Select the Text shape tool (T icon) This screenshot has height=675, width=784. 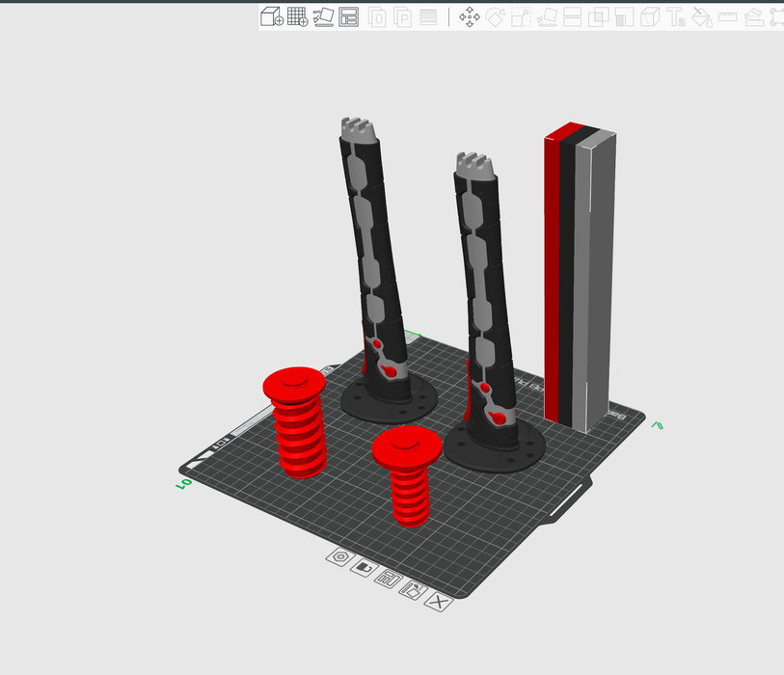(x=677, y=16)
